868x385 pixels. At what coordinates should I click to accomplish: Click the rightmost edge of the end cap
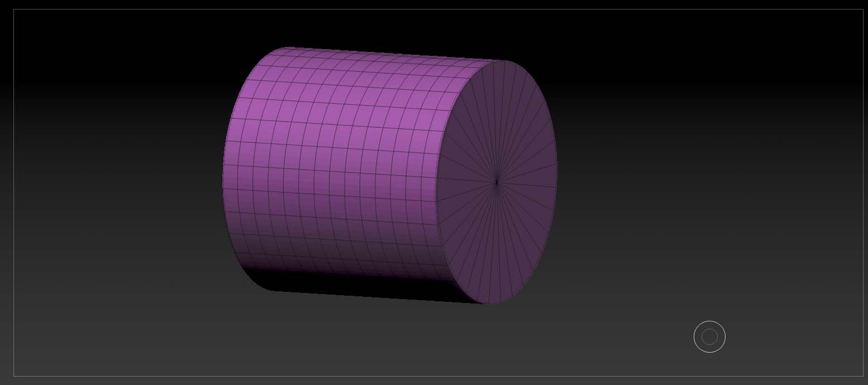556,177
